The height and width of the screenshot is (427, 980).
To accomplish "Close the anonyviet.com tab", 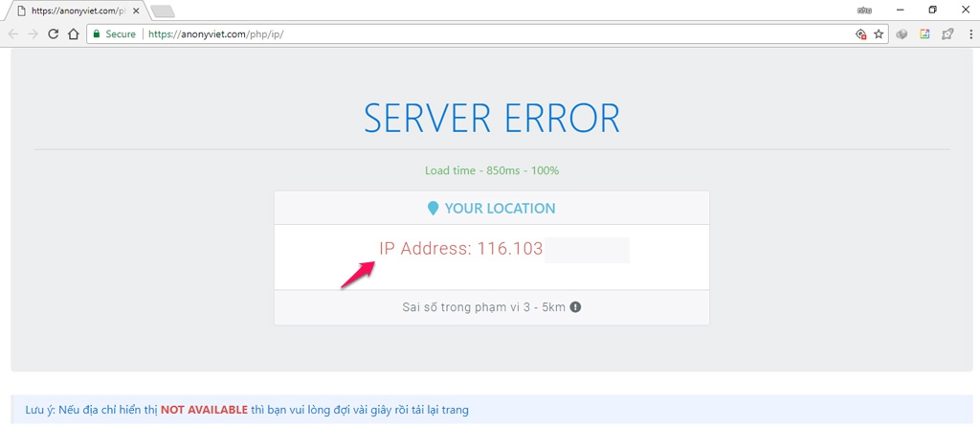I will point(136,11).
